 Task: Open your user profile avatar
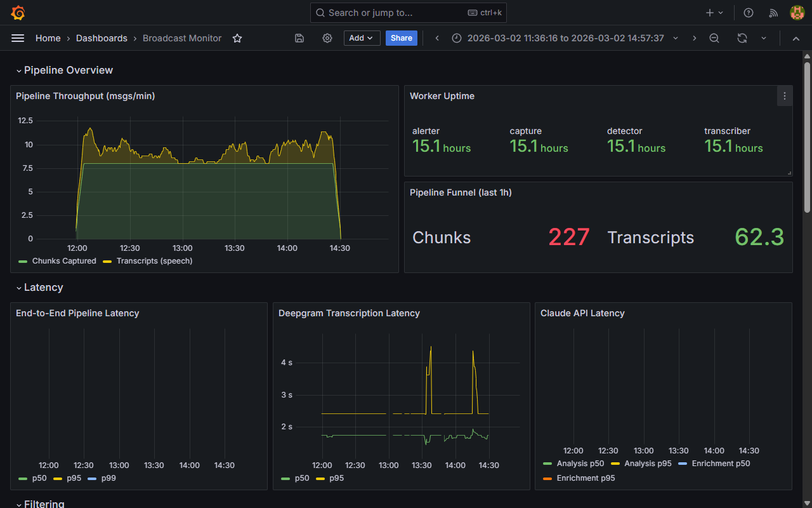797,12
